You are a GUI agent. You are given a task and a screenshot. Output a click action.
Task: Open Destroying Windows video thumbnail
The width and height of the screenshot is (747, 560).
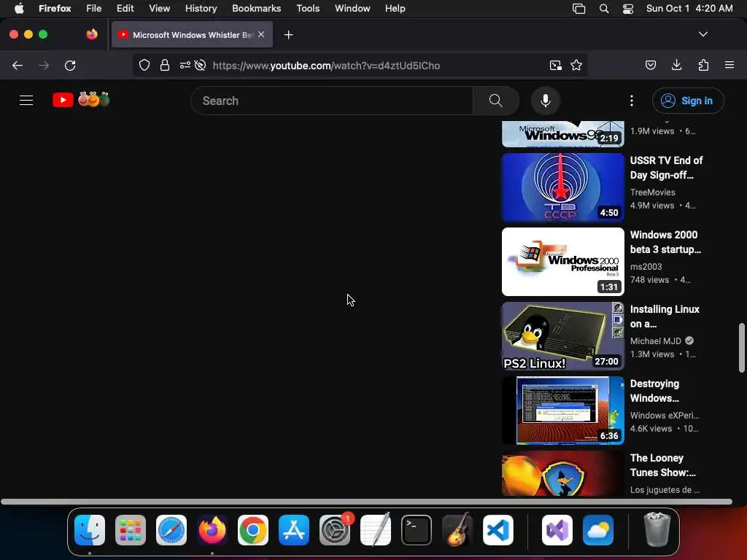[562, 411]
